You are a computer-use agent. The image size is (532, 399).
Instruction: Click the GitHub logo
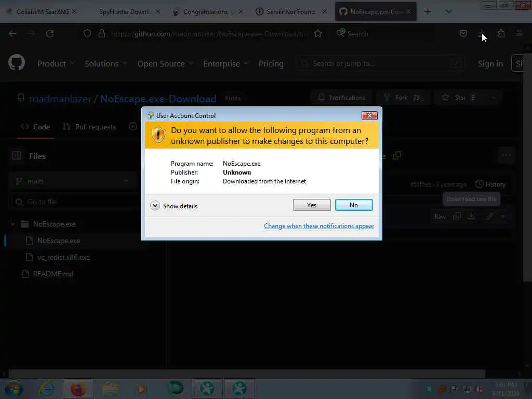point(17,63)
